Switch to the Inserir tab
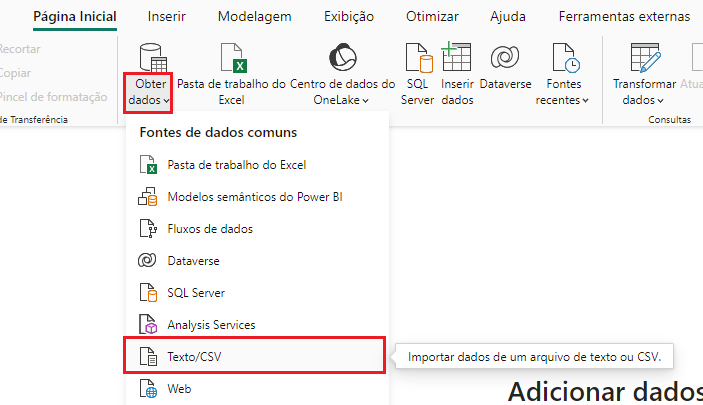703x405 pixels. (x=167, y=17)
